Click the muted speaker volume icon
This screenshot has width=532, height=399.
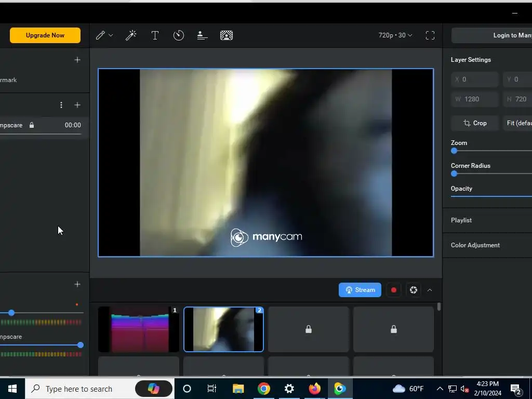[464, 389]
